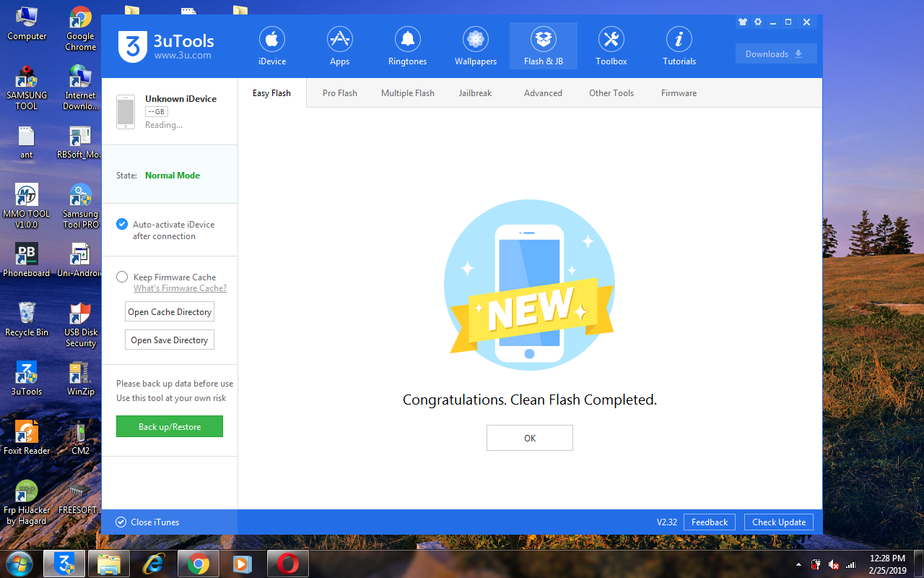View the Tutorials section
The width and height of the screenshot is (924, 578).
(x=679, y=46)
